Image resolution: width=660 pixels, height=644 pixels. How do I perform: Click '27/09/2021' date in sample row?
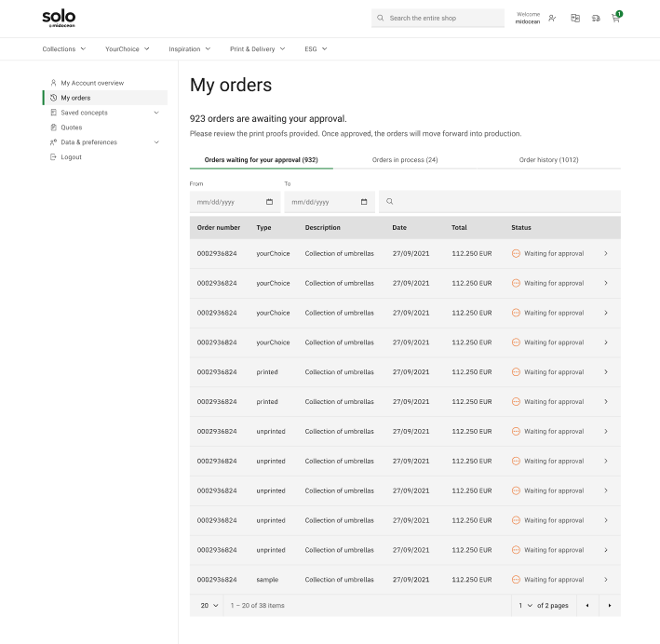click(x=411, y=580)
